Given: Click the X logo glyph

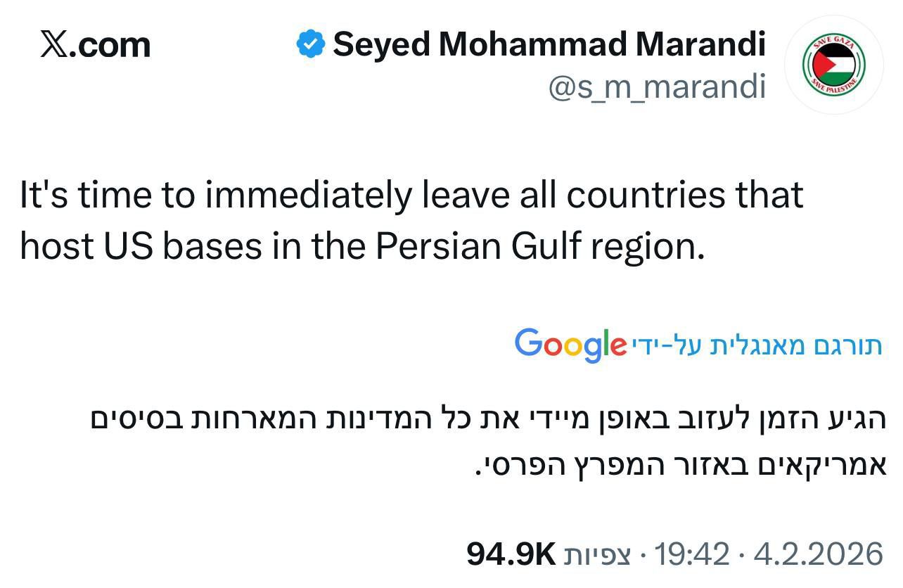Looking at the screenshot, I should [x=56, y=45].
